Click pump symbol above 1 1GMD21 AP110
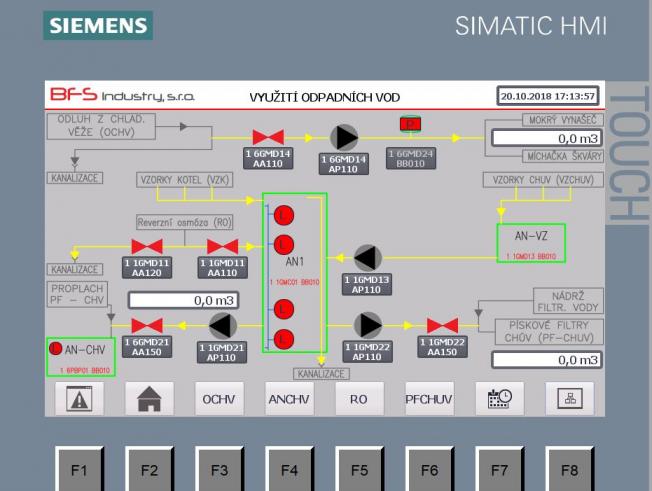The height and width of the screenshot is (491, 652). [x=222, y=326]
